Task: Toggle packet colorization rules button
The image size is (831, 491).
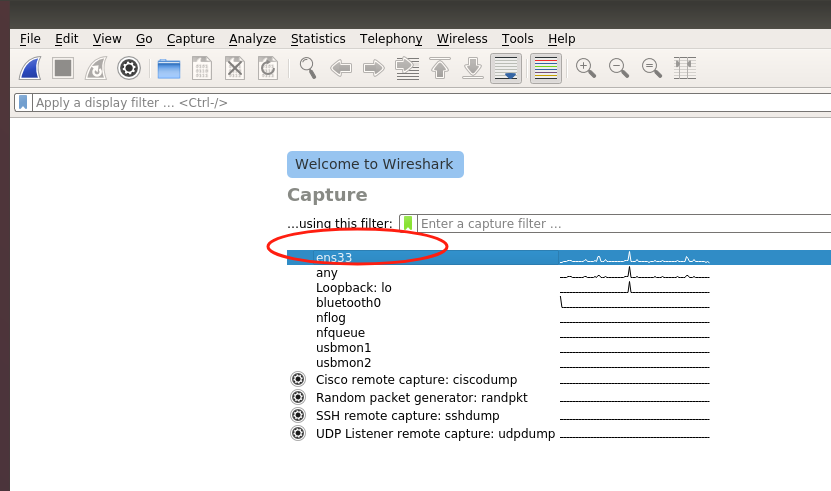Action: click(x=546, y=68)
